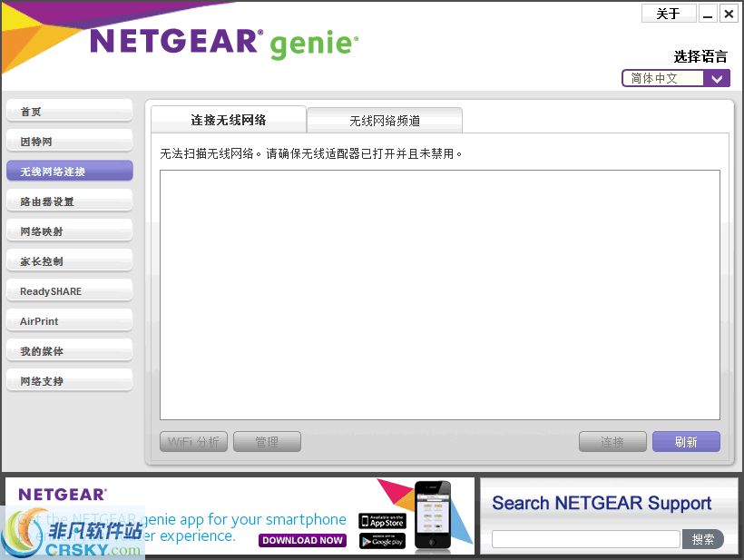Viewport: 744px width, 560px height.
Task: Select 因特网 in the sidebar
Action: click(x=69, y=140)
